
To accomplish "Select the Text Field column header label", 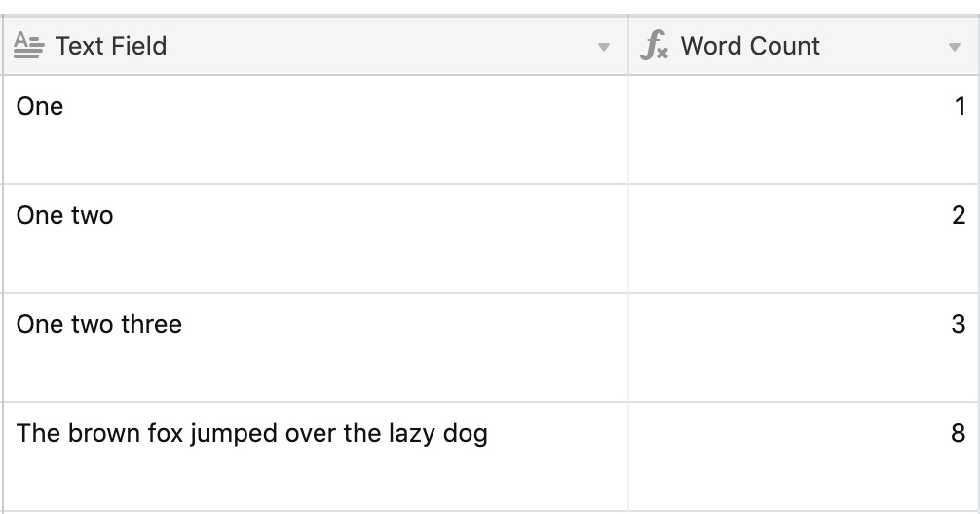I will coord(111,46).
